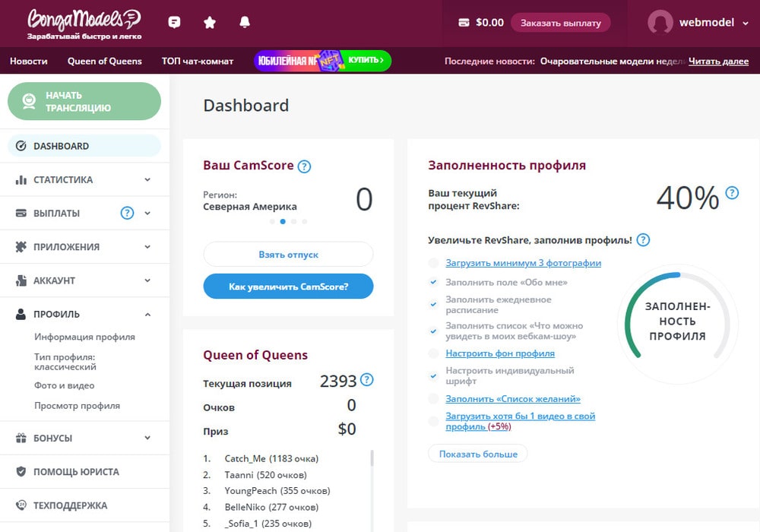Toggle the «Обо мне» checklist checkmark

[x=433, y=283]
